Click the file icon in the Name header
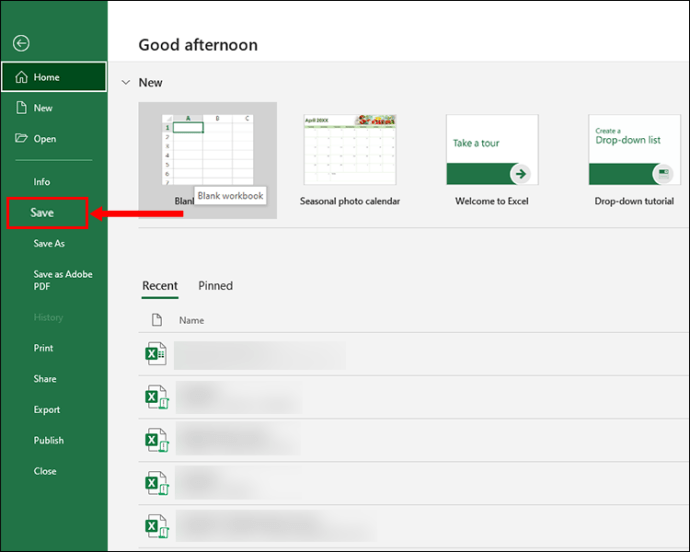 tap(157, 320)
